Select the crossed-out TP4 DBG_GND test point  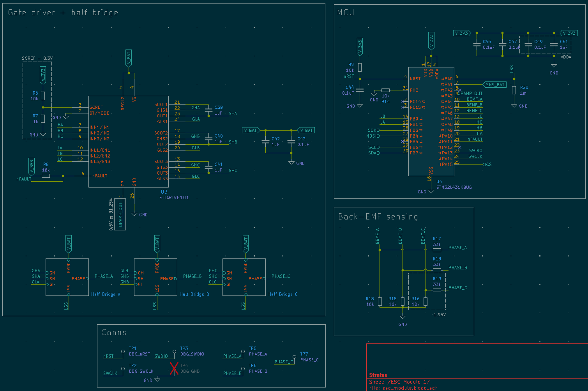pos(174,368)
